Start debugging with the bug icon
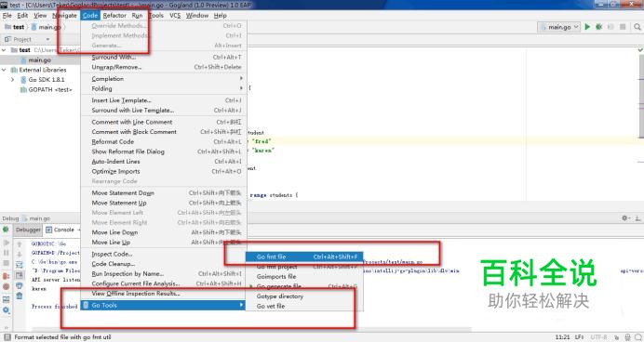Image resolution: width=644 pixels, height=342 pixels. coord(598,27)
